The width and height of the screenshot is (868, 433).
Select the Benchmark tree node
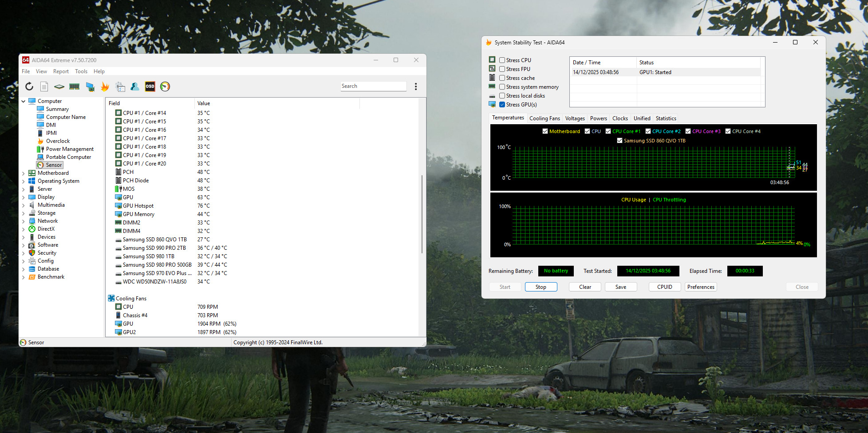point(51,277)
